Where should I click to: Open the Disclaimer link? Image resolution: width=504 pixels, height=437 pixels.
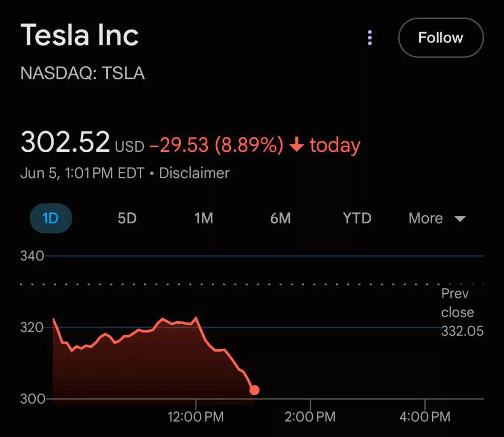[x=194, y=173]
